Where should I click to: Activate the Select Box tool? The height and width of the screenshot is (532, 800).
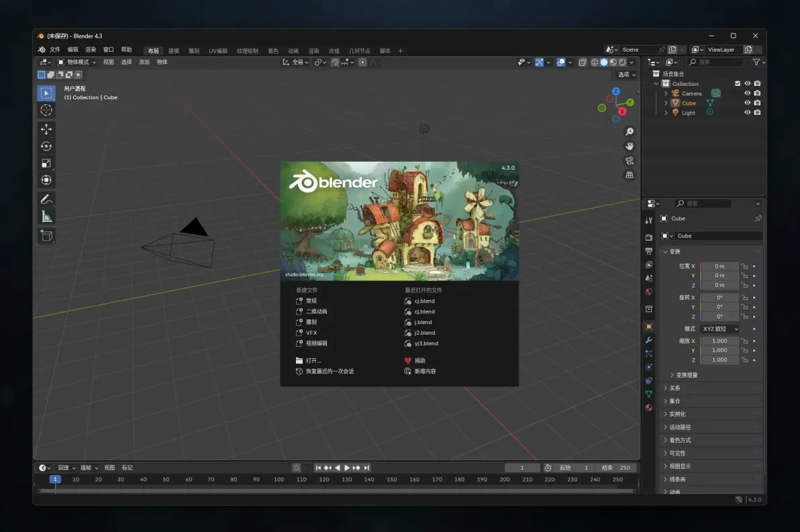46,93
